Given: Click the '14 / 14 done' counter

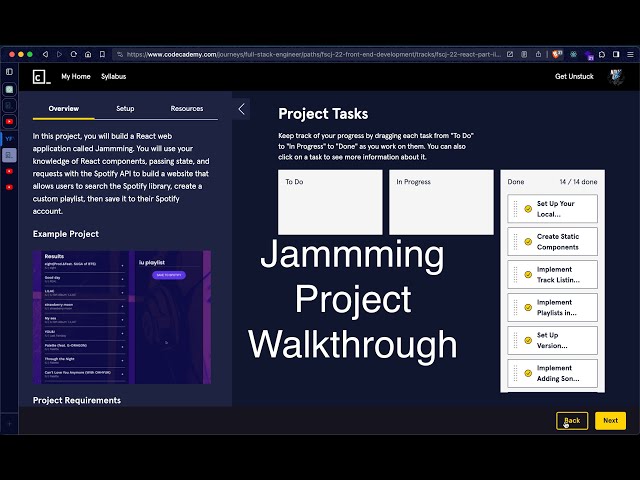Looking at the screenshot, I should click(x=578, y=182).
